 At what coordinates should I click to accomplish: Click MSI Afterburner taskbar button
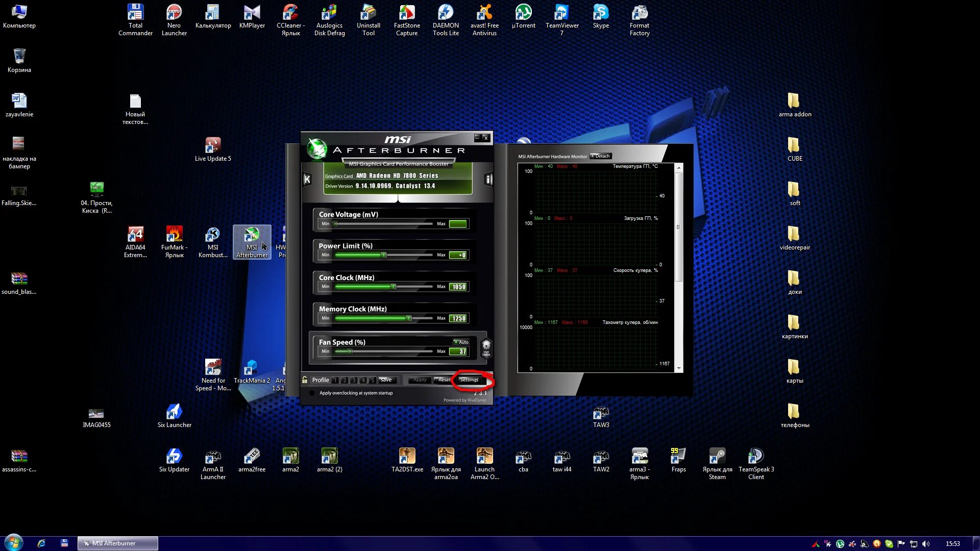(x=118, y=543)
